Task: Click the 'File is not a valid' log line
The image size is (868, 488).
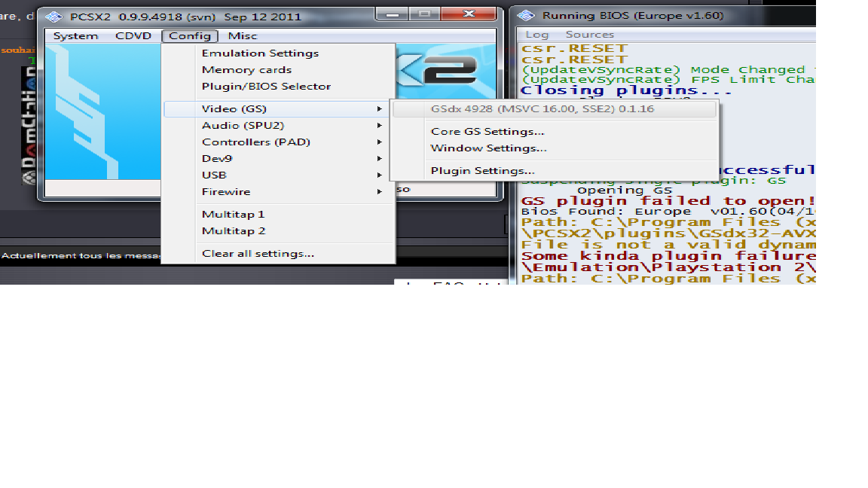Action: tap(668, 245)
